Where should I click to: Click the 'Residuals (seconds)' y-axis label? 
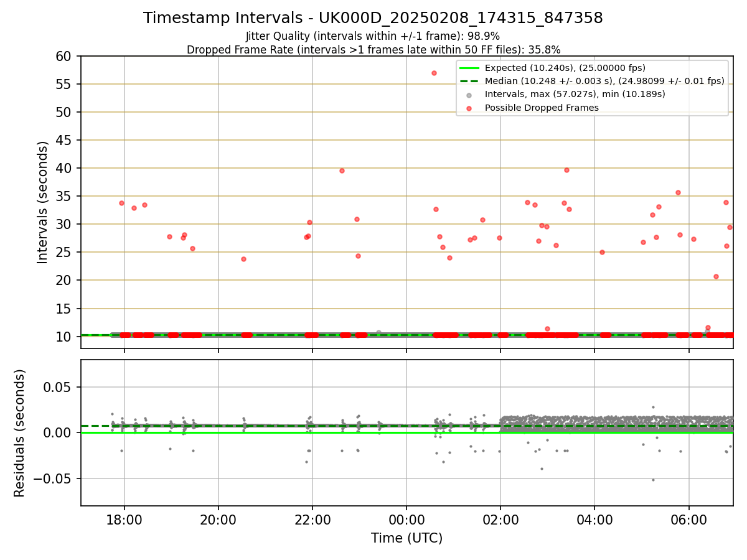point(19,433)
